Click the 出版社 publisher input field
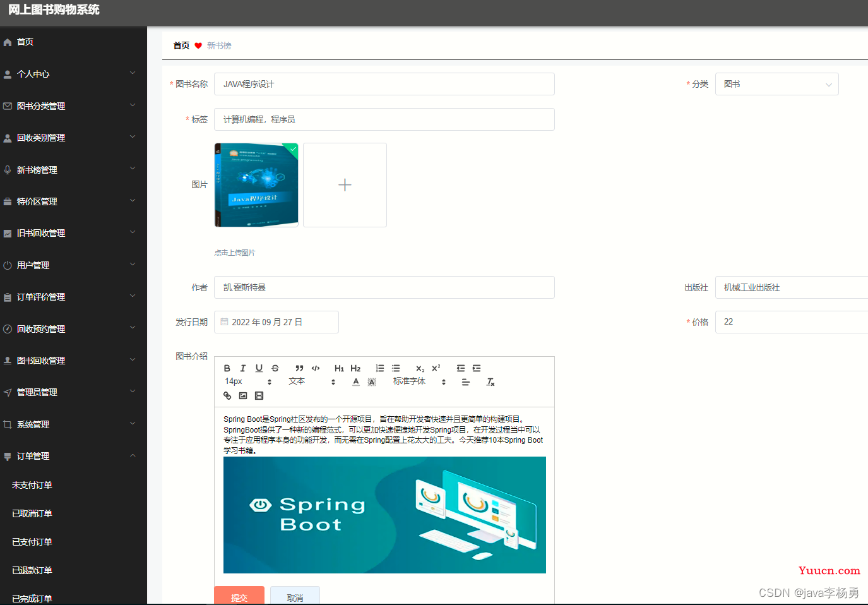This screenshot has width=868, height=605. (792, 287)
